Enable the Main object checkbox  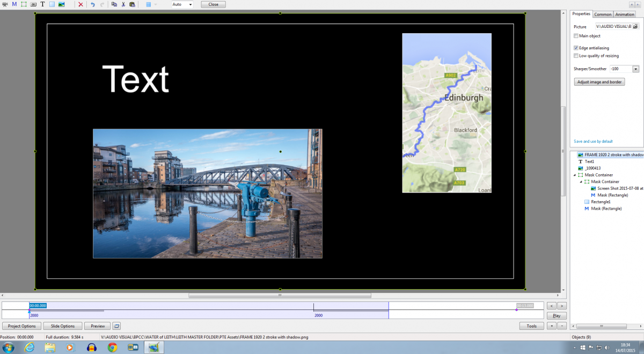[576, 36]
